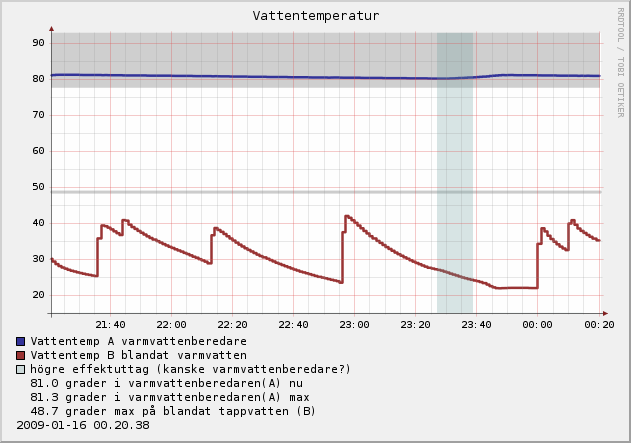Click the 90 value on the Y axis
The image size is (631, 443).
pos(38,43)
